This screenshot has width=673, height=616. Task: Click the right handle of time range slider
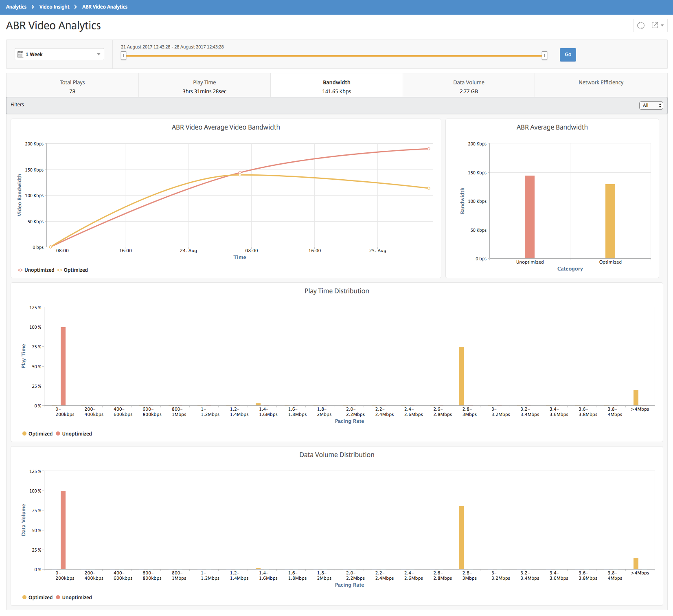coord(544,55)
